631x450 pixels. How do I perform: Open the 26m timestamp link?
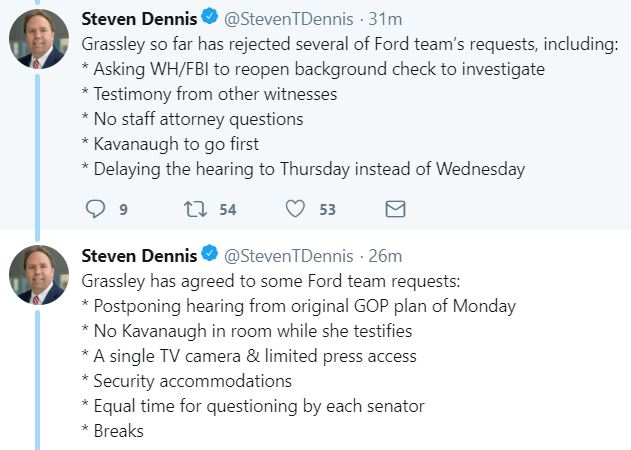click(385, 256)
